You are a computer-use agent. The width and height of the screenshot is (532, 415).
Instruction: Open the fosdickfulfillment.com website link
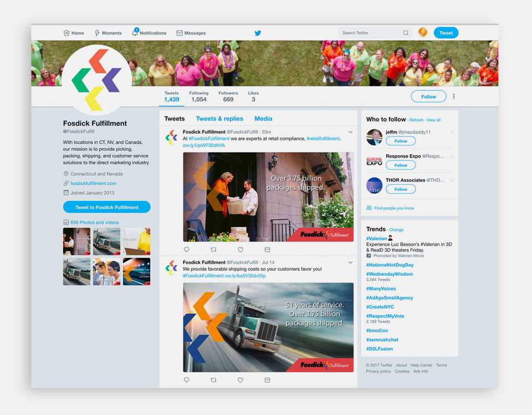93,183
